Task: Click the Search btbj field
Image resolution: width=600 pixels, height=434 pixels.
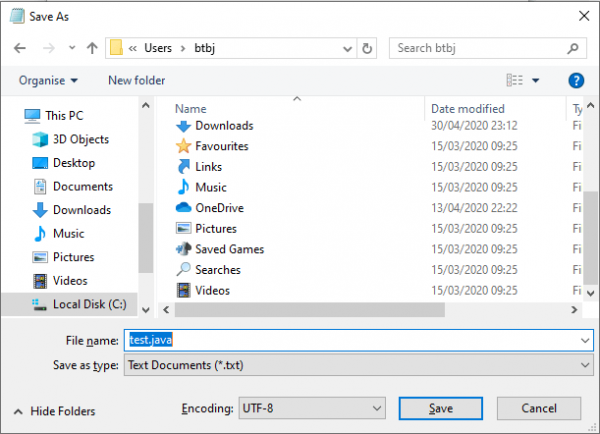Action: [488, 48]
